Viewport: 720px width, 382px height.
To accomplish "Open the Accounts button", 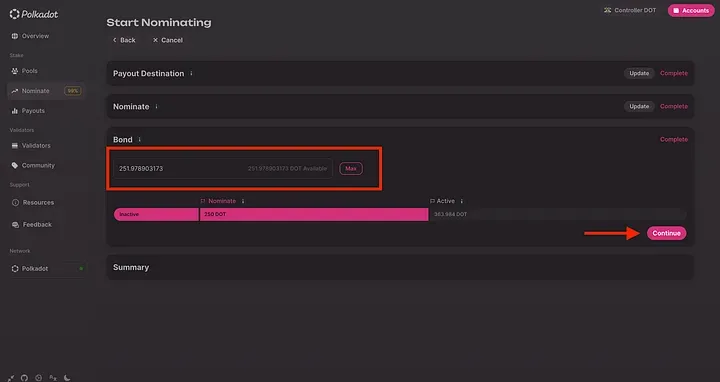I will (x=691, y=11).
